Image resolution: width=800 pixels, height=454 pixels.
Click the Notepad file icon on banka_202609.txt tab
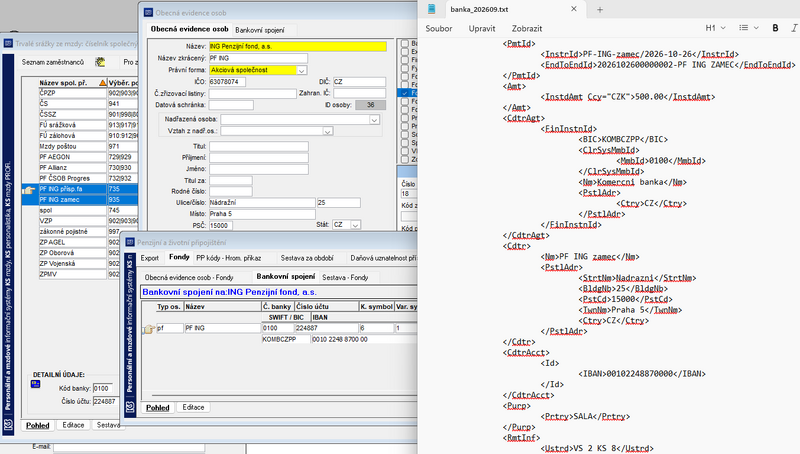click(432, 9)
